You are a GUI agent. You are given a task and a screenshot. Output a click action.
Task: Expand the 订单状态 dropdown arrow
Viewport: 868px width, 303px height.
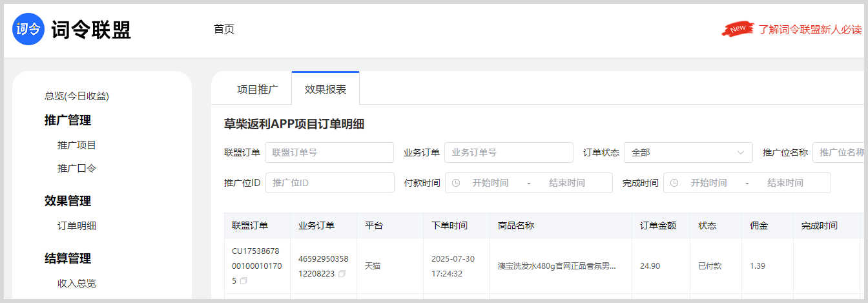pyautogui.click(x=740, y=152)
